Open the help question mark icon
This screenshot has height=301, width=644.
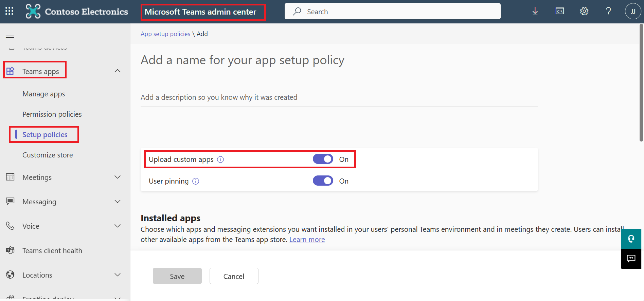tap(608, 11)
